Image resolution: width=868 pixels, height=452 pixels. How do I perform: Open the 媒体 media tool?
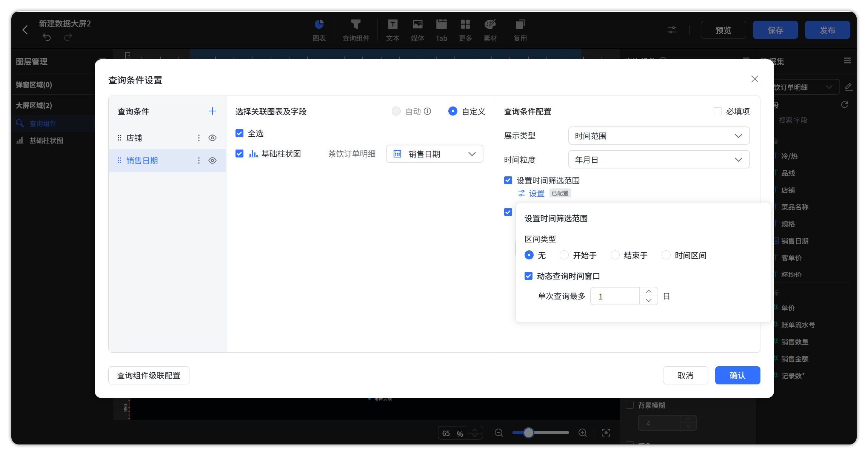[417, 30]
